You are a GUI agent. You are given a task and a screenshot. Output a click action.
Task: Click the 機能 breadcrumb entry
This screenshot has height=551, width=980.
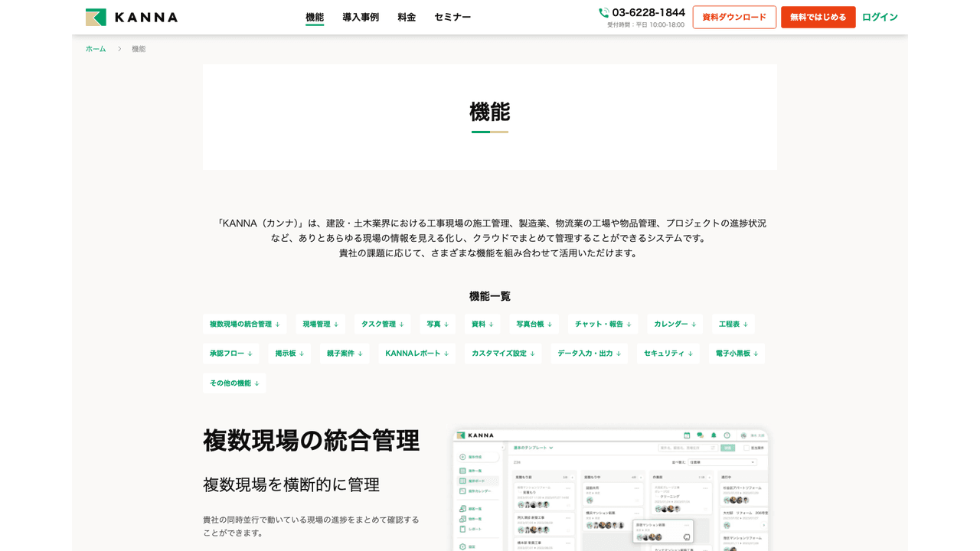pos(139,49)
